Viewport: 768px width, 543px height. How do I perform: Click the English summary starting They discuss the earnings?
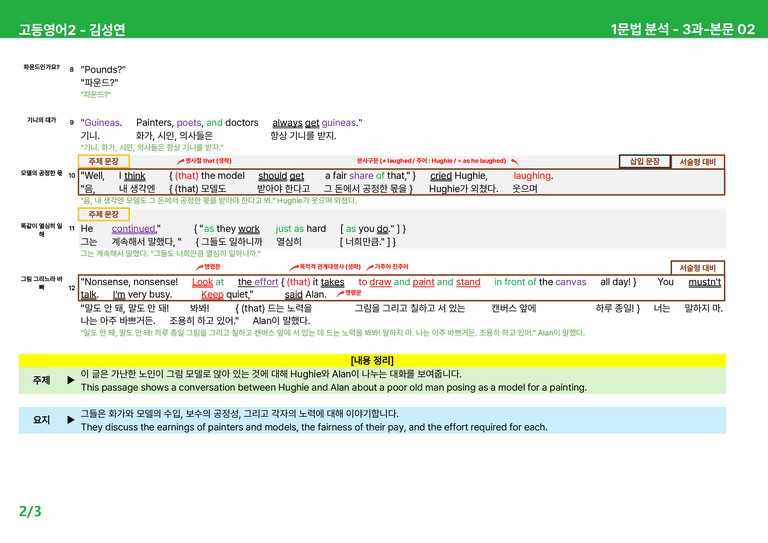pyautogui.click(x=314, y=427)
